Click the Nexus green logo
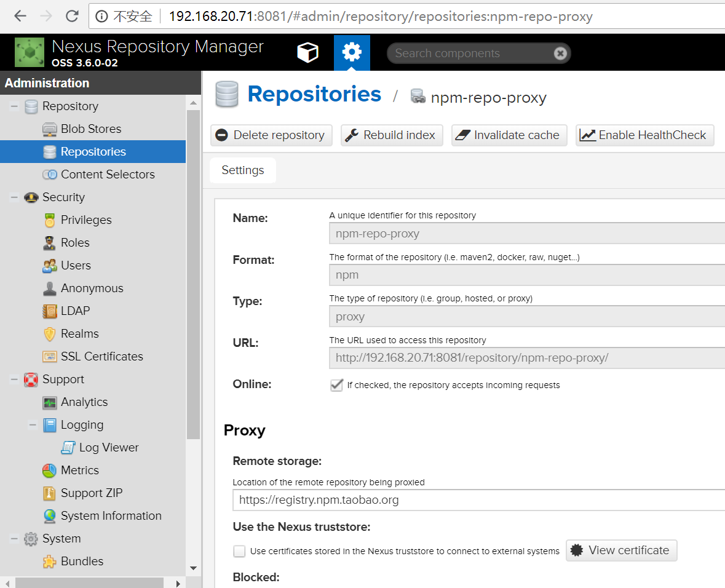Viewport: 725px width, 588px height. tap(30, 52)
